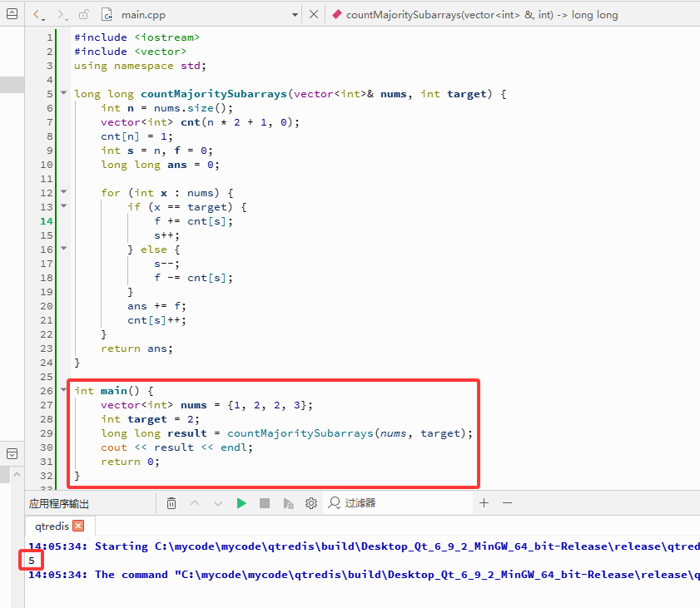This screenshot has height=608, width=700.
Task: Toggle the file read-only lock icon
Action: pyautogui.click(x=83, y=15)
